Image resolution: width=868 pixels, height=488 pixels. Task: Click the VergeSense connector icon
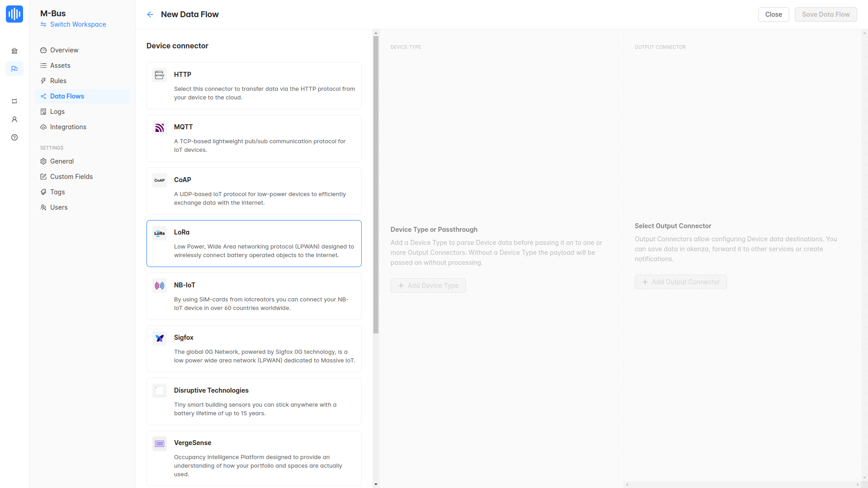coord(160,444)
